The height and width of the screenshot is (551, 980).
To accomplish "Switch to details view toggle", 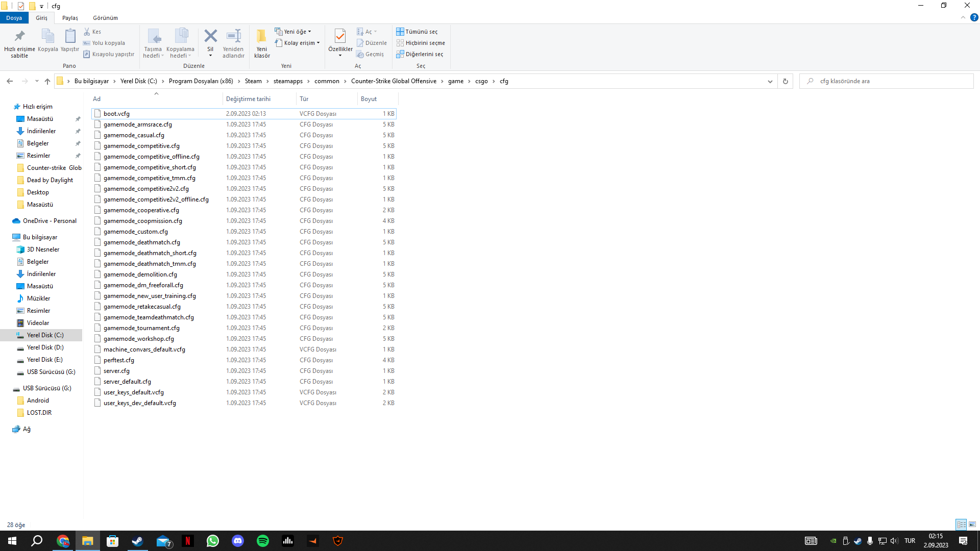I will click(961, 524).
